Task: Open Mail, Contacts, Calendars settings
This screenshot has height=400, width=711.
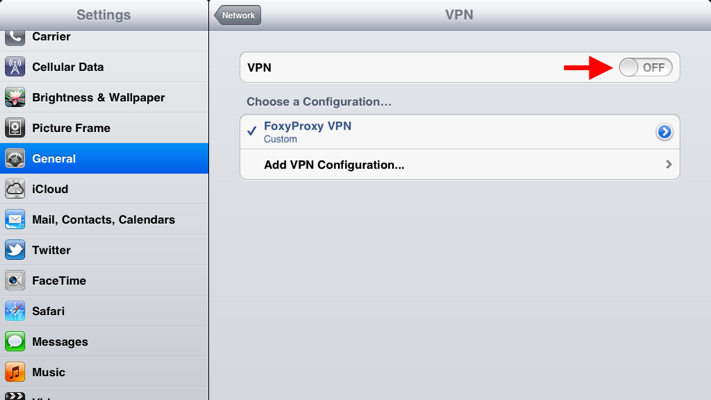Action: (x=104, y=220)
